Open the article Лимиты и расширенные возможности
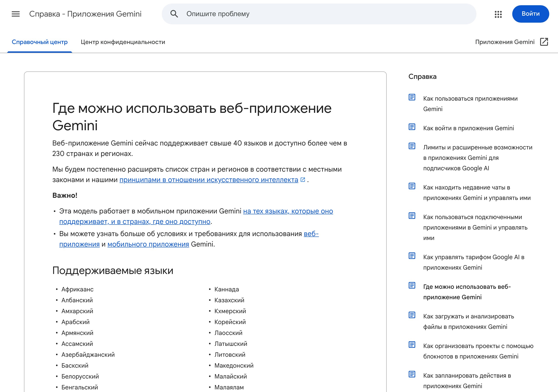The image size is (558, 392). coord(478,158)
